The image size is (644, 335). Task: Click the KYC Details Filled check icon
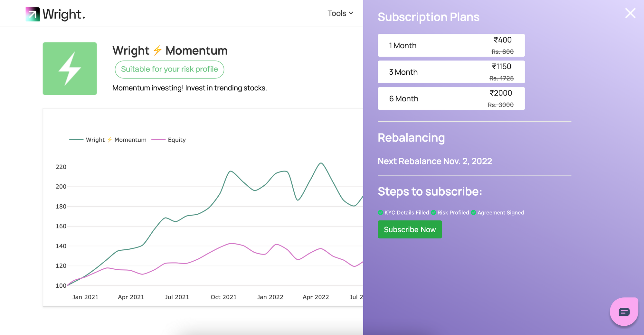[x=380, y=212]
